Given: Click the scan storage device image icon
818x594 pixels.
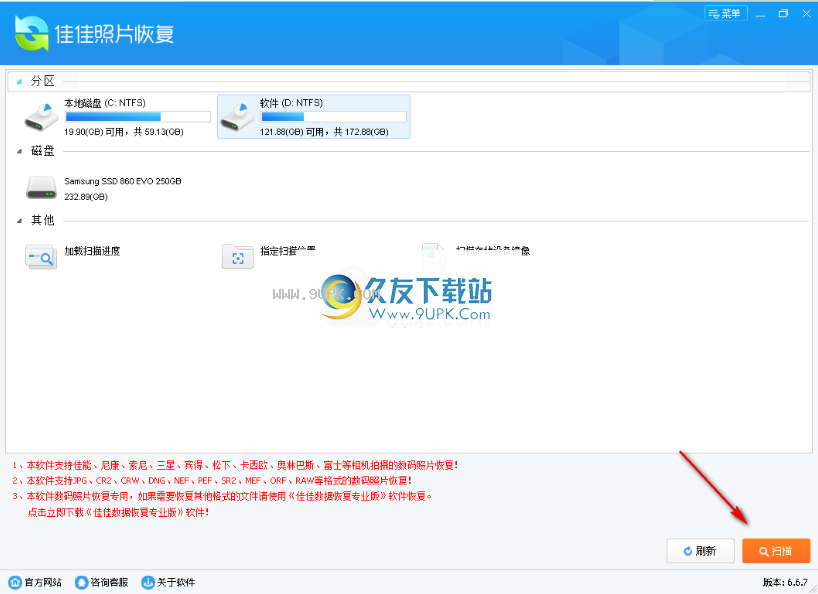Looking at the screenshot, I should [x=434, y=257].
